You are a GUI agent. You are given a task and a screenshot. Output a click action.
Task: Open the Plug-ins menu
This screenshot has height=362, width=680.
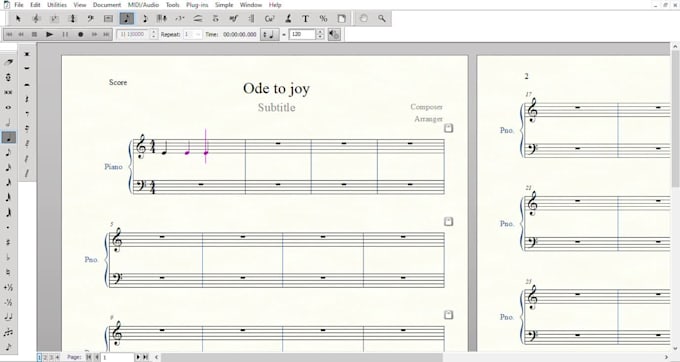197,5
